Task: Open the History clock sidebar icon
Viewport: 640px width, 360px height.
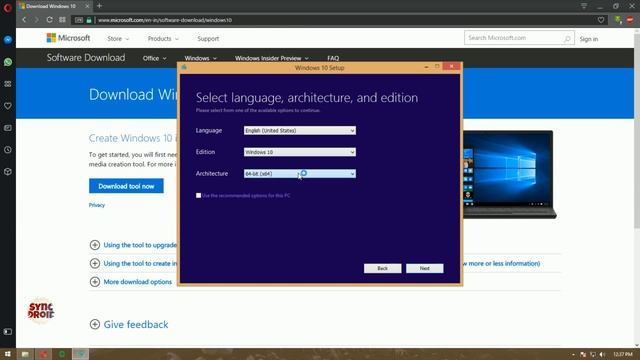Action: 8,150
